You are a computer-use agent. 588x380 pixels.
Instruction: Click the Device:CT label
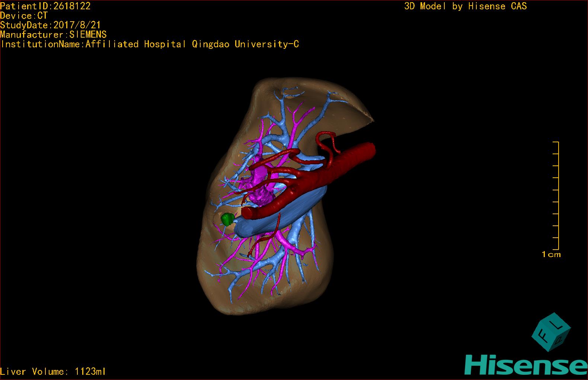pyautogui.click(x=24, y=15)
